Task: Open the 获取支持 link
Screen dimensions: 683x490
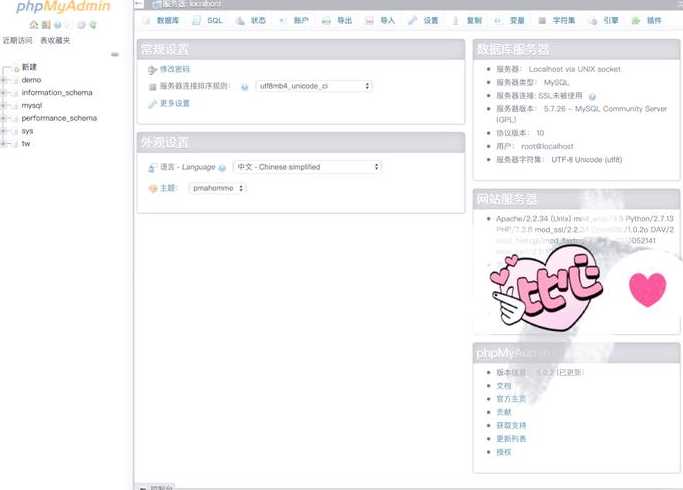Action: click(x=511, y=426)
